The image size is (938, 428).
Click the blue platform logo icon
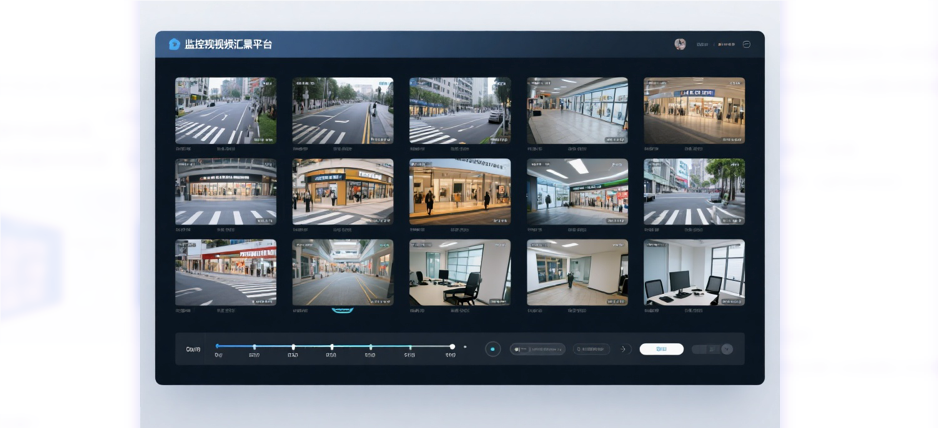pyautogui.click(x=174, y=44)
